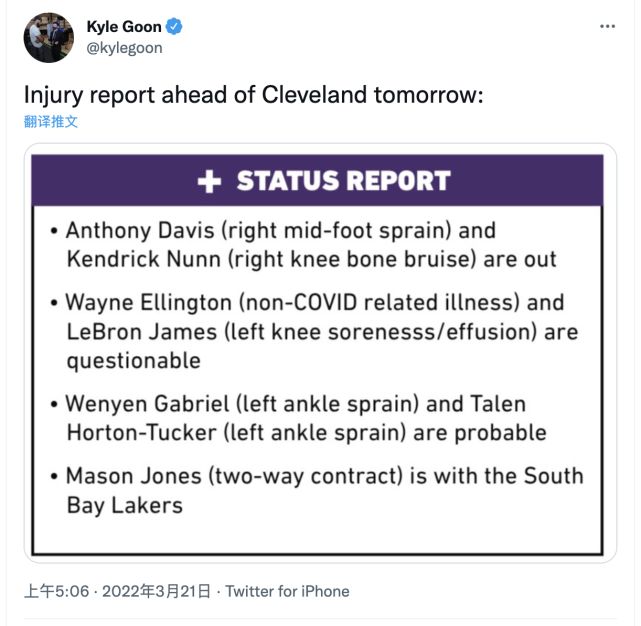The height and width of the screenshot is (626, 641).
Task: Click the LeBron James knee soreness line
Action: [322, 331]
